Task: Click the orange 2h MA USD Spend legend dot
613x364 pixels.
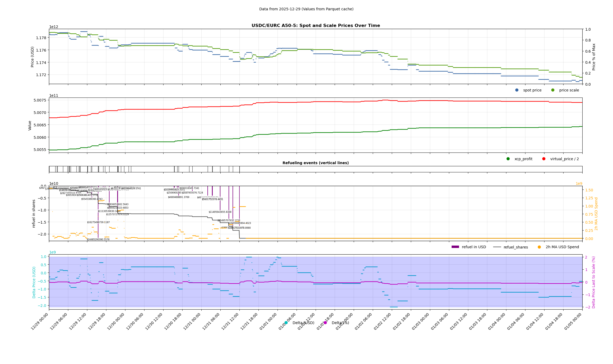Action: pyautogui.click(x=539, y=247)
